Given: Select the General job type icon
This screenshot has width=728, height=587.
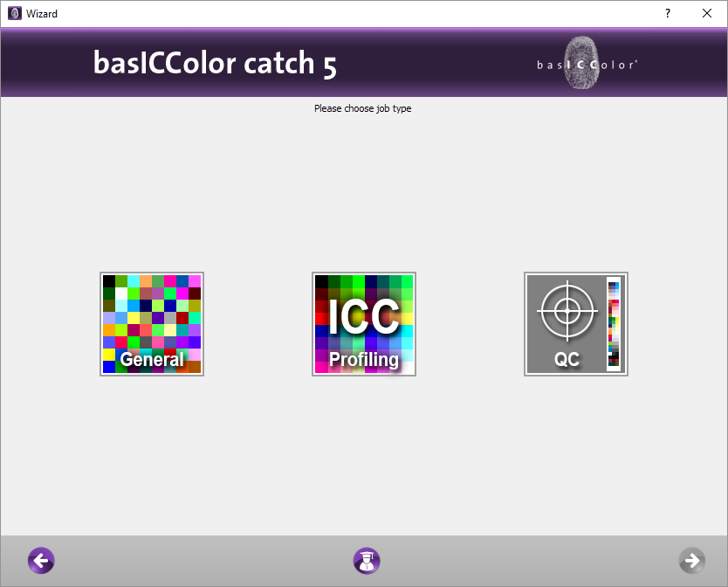Looking at the screenshot, I should coord(152,324).
